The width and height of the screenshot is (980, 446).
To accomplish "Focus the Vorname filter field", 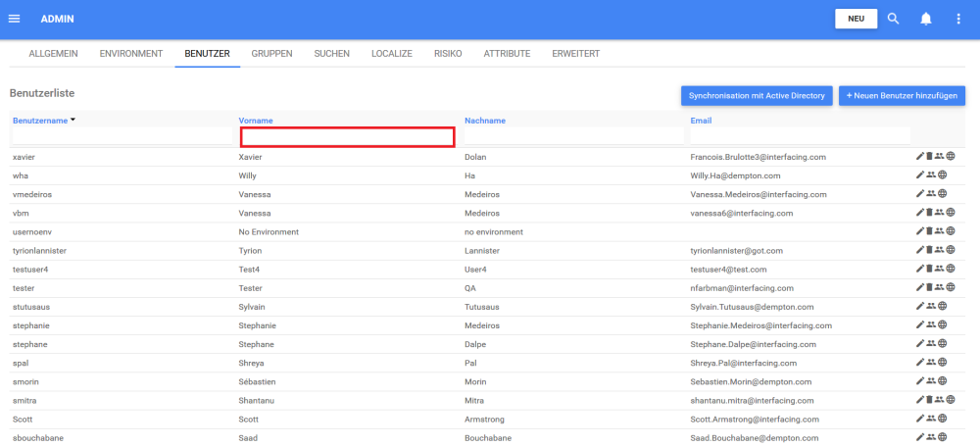I will click(348, 137).
